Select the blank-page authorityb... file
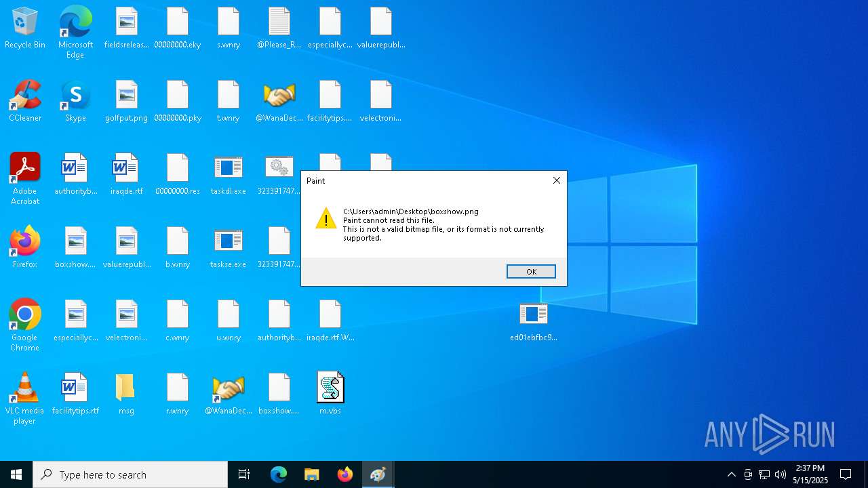The height and width of the screenshot is (488, 868). pyautogui.click(x=279, y=321)
